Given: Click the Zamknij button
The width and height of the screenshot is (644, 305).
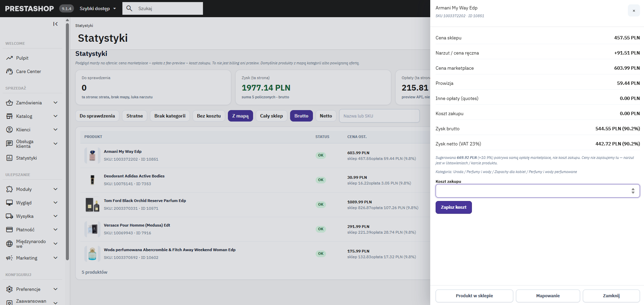Looking at the screenshot, I should coord(611,296).
